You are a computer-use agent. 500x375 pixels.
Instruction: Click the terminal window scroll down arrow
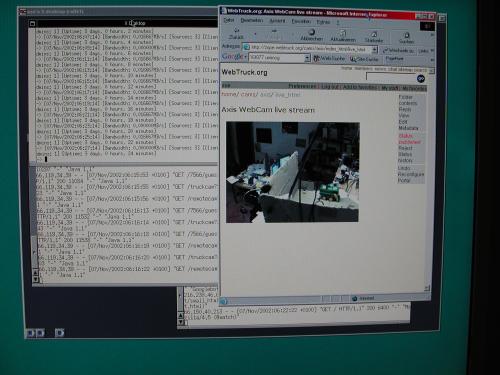(x=36, y=279)
